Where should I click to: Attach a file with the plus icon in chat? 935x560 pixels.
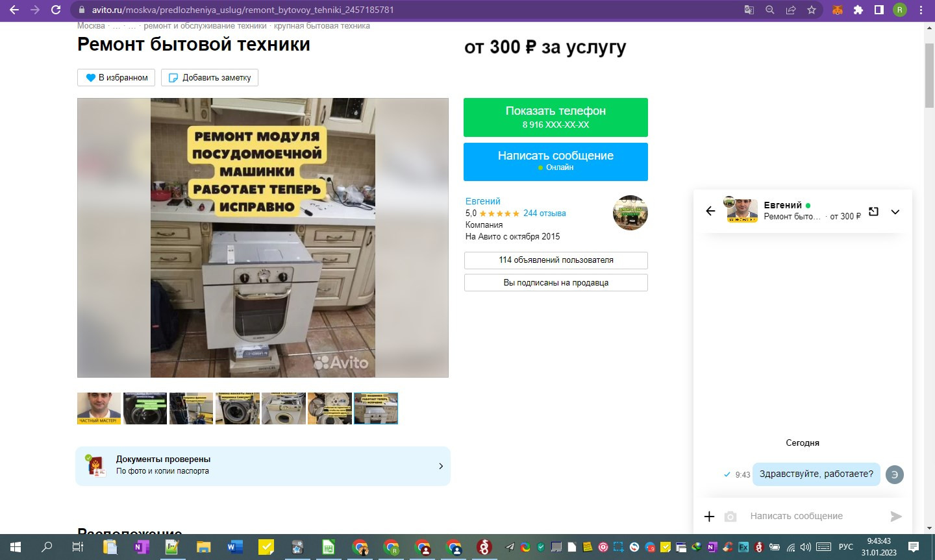(709, 517)
